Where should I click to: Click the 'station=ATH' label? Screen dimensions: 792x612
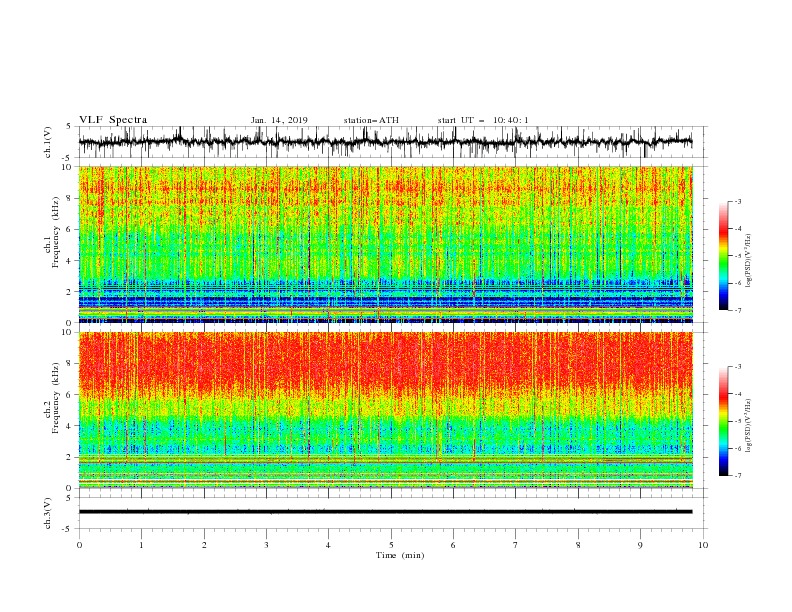(371, 120)
